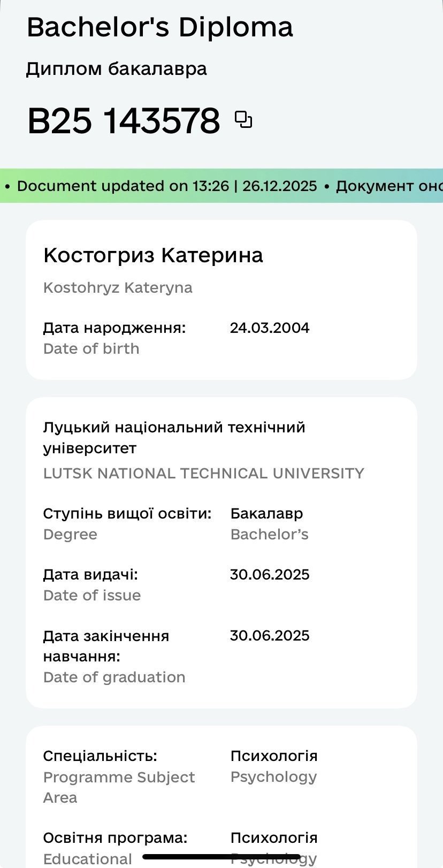The height and width of the screenshot is (868, 443).
Task: Select the Психологія specialty value
Action: 273,756
